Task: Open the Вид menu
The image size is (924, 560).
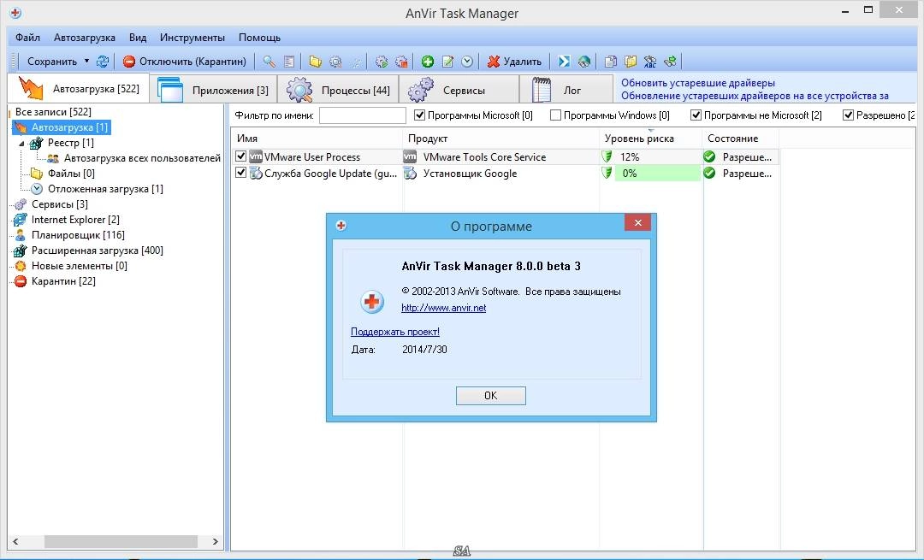Action: pyautogui.click(x=137, y=37)
